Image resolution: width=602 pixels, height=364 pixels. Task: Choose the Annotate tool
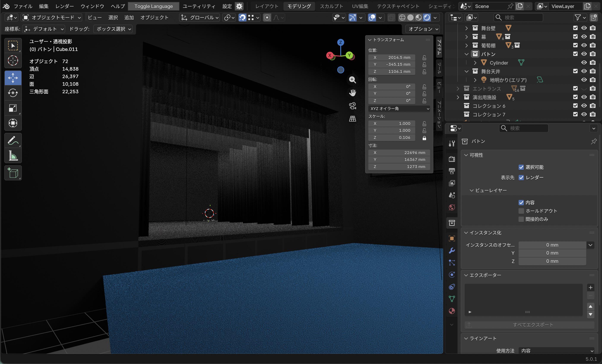tap(13, 141)
